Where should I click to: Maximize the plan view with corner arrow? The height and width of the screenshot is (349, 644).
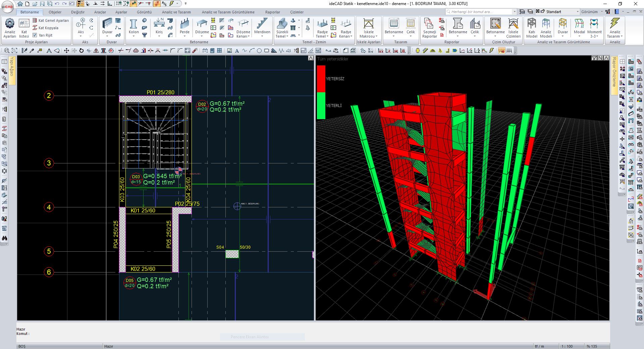coord(311,58)
